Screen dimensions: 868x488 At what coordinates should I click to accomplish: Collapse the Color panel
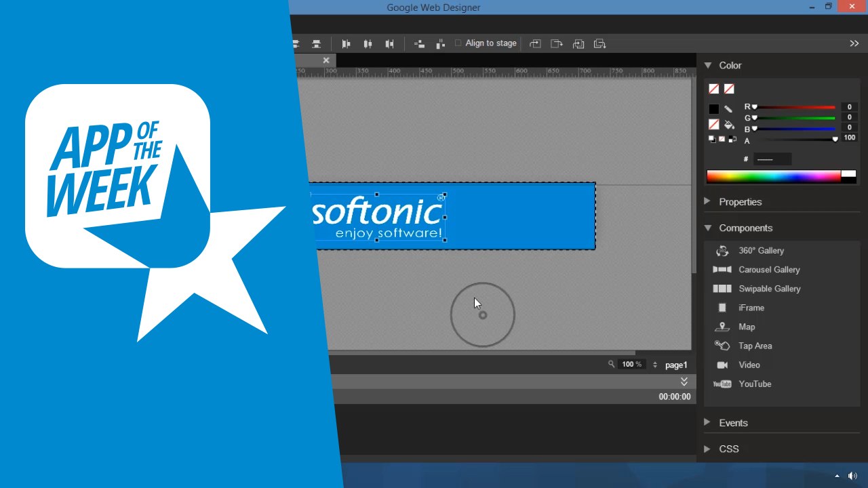pyautogui.click(x=707, y=65)
